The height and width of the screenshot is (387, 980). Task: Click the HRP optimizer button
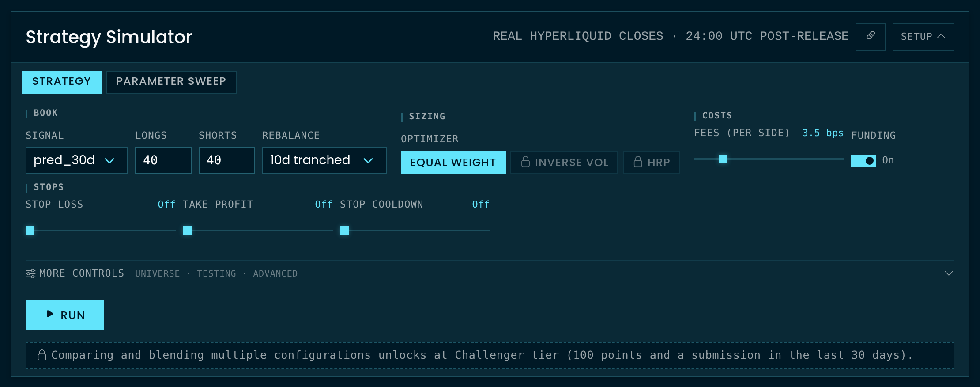[651, 163]
